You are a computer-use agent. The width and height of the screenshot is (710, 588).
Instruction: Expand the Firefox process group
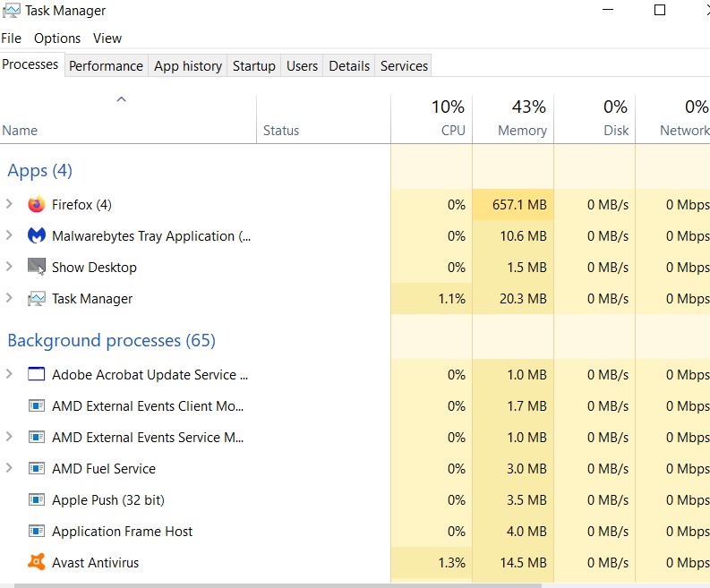pyautogui.click(x=9, y=204)
